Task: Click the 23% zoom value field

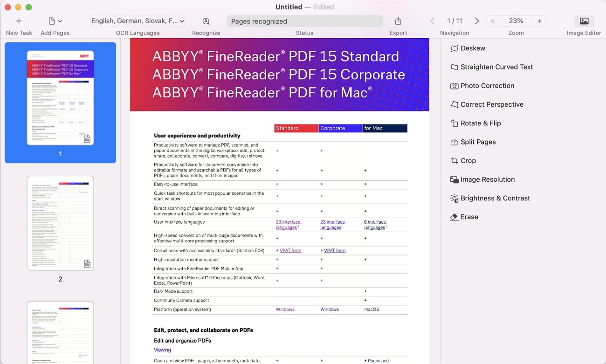Action: click(516, 21)
